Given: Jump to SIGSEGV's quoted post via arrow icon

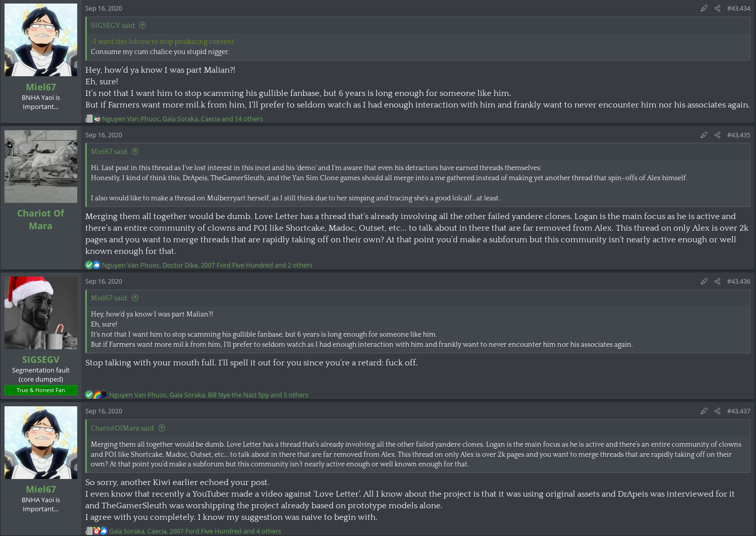Looking at the screenshot, I should [143, 25].
